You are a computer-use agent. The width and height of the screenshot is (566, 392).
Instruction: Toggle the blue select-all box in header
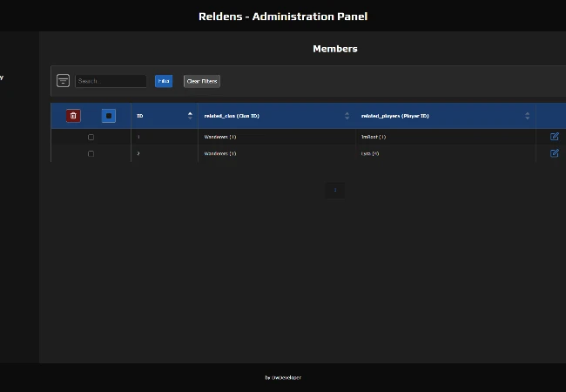[109, 116]
